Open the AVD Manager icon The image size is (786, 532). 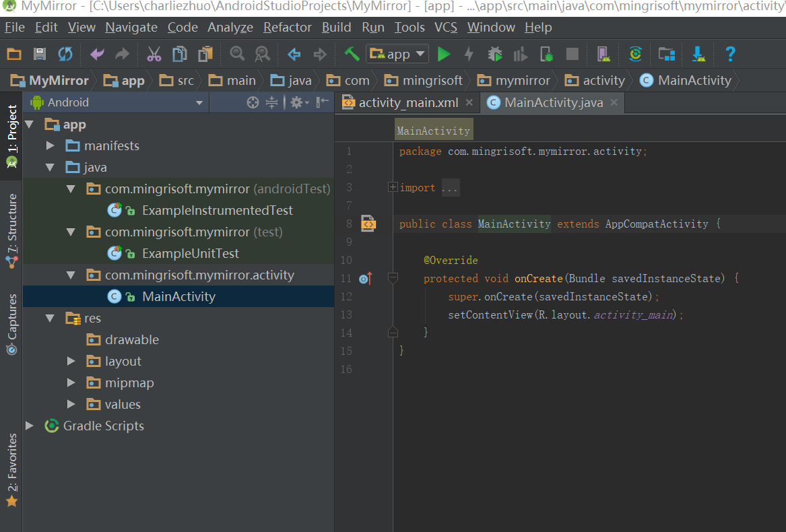pyautogui.click(x=603, y=54)
